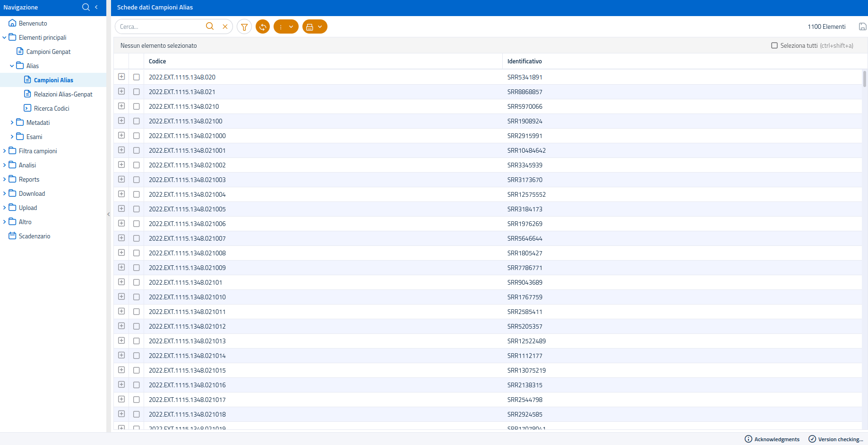Open the orange more-actions dropdown
The image size is (868, 445).
286,27
